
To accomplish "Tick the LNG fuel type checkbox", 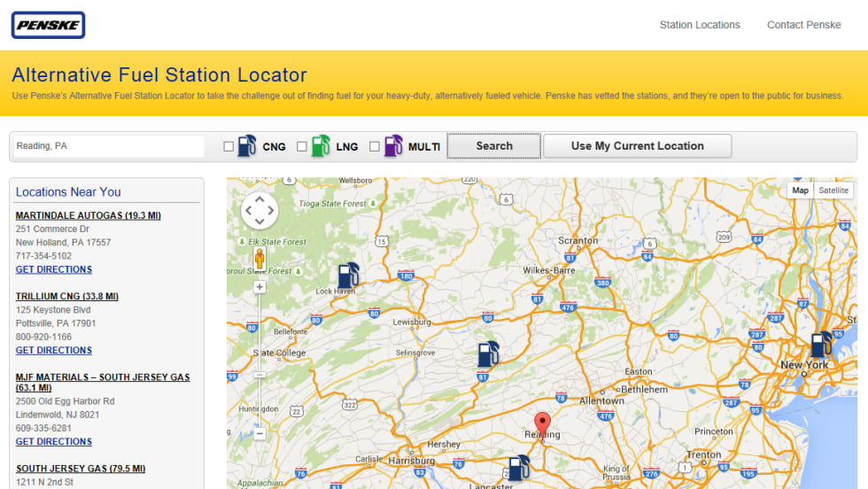I will click(x=302, y=146).
